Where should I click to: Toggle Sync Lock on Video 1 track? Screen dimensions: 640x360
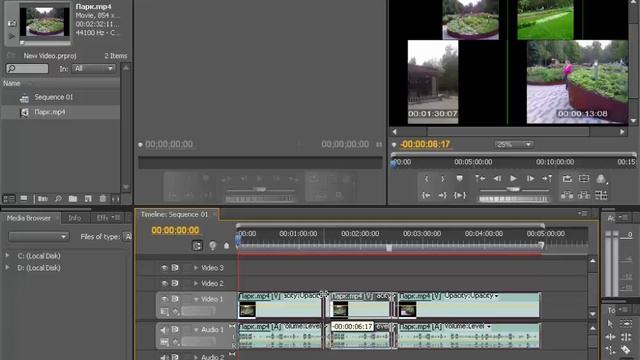175,299
